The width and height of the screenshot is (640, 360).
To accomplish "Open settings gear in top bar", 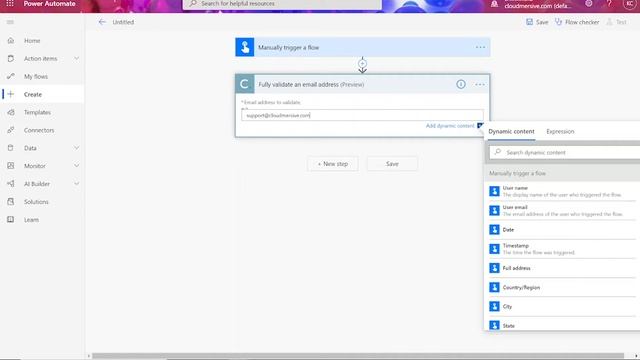I will click(x=589, y=3).
